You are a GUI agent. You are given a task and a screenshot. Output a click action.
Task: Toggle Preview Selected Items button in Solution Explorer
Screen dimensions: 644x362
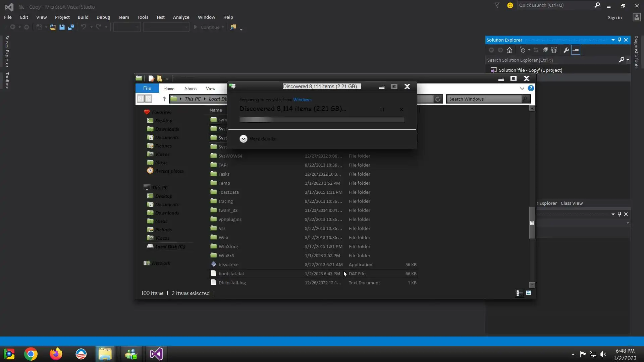coord(576,50)
